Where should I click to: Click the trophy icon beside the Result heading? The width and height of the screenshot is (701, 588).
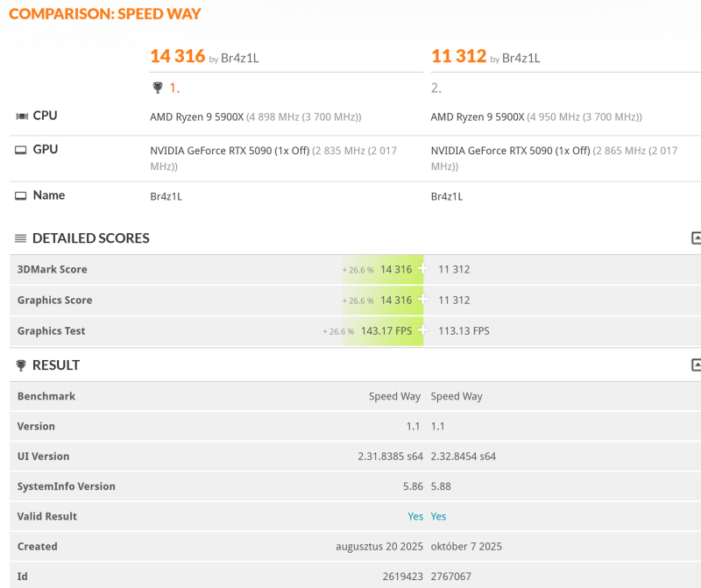click(x=21, y=365)
